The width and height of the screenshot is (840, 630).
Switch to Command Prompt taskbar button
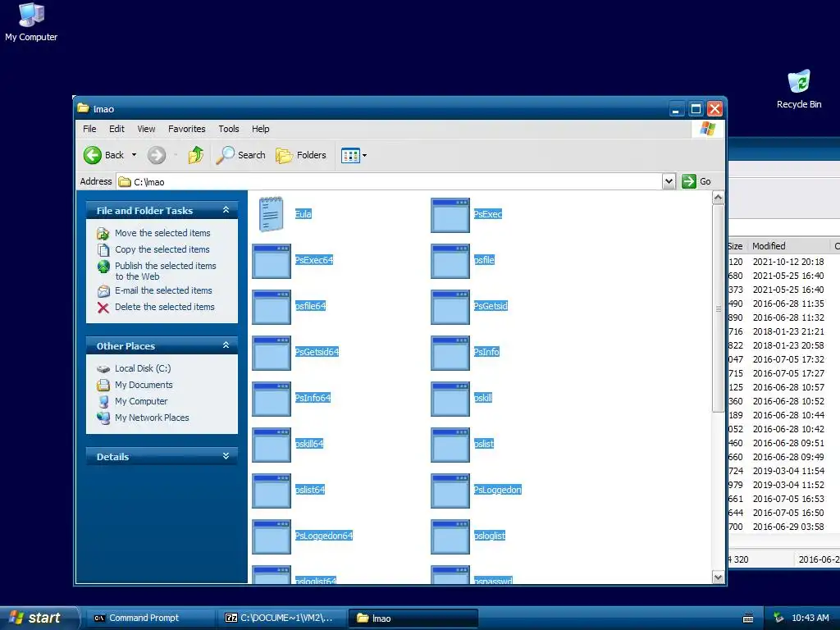(149, 619)
